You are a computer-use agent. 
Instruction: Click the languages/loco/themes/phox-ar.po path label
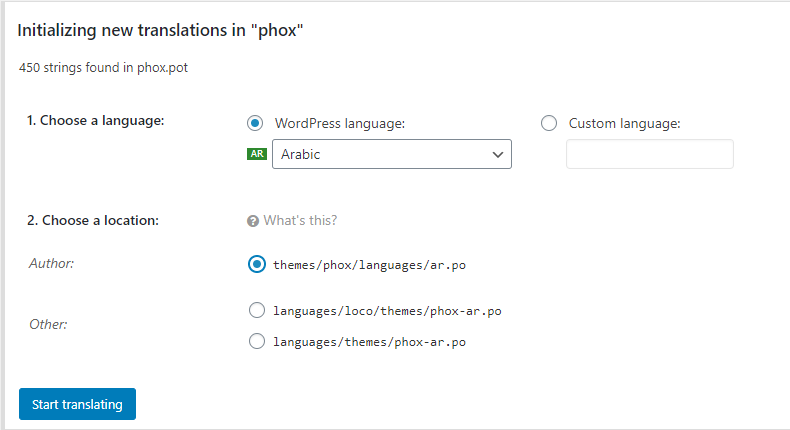tap(387, 311)
